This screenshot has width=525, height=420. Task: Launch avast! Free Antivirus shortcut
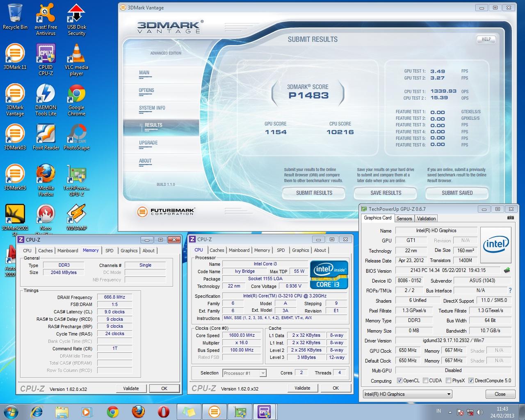pos(46,20)
